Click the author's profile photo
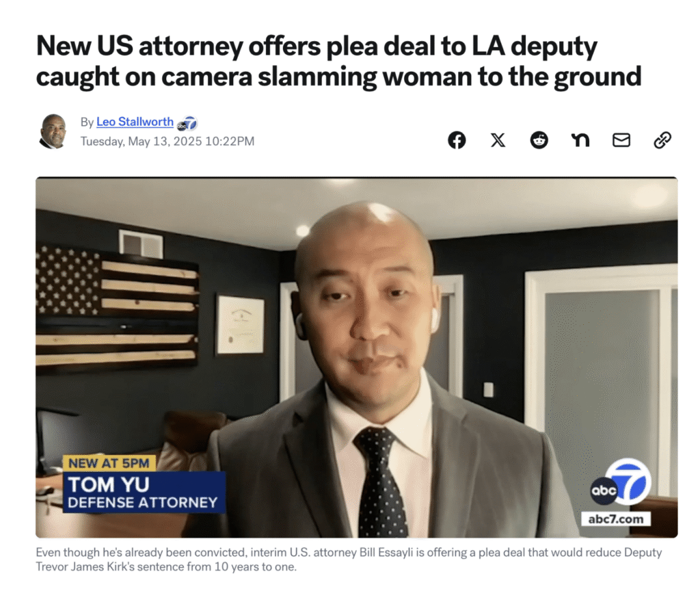This screenshot has height=591, width=700. pyautogui.click(x=53, y=131)
